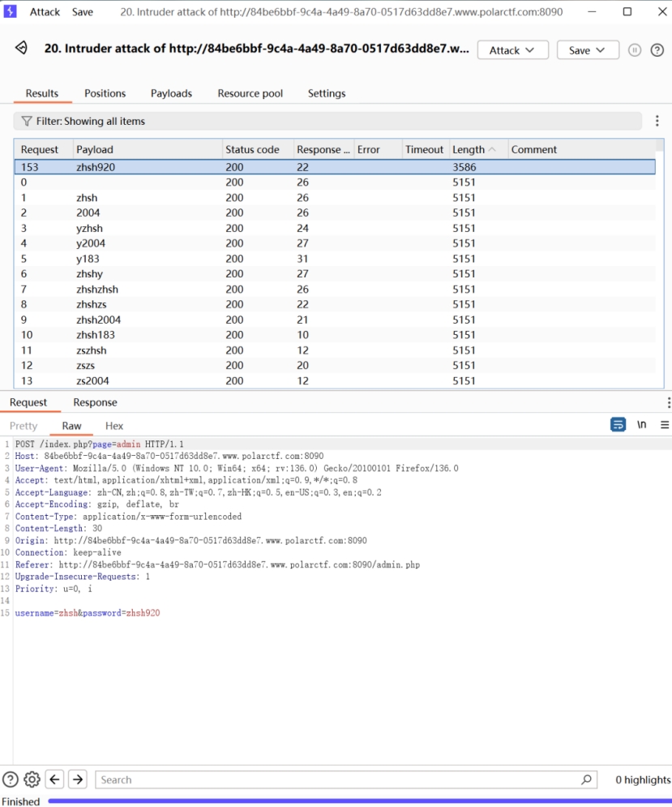
Task: Sort by Response received column header
Action: 323,149
